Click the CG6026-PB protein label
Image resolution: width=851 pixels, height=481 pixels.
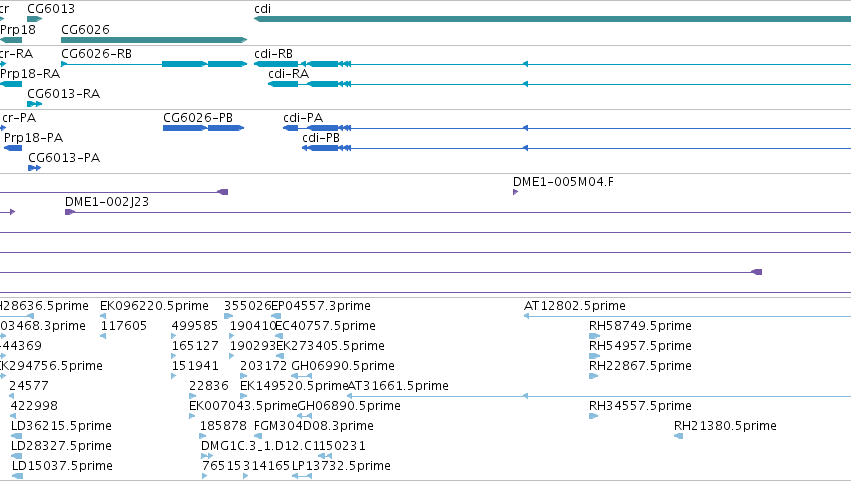[x=198, y=118]
